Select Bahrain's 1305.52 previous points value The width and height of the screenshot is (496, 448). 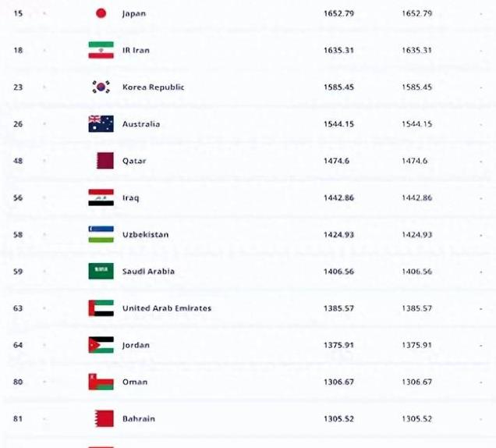(x=416, y=419)
